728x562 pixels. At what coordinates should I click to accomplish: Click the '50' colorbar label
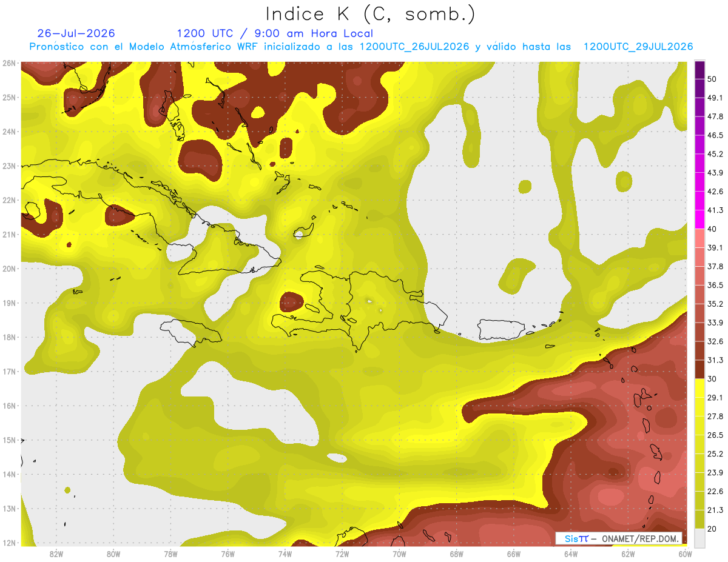[x=713, y=79]
